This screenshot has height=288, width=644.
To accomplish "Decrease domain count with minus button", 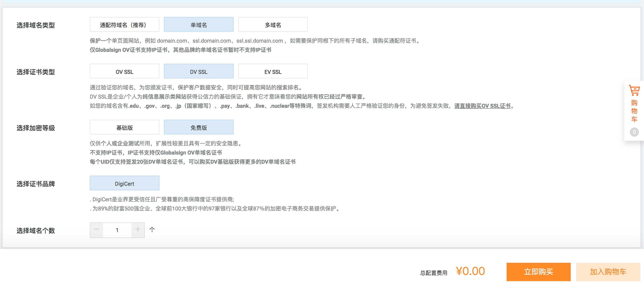I will pyautogui.click(x=96, y=230).
